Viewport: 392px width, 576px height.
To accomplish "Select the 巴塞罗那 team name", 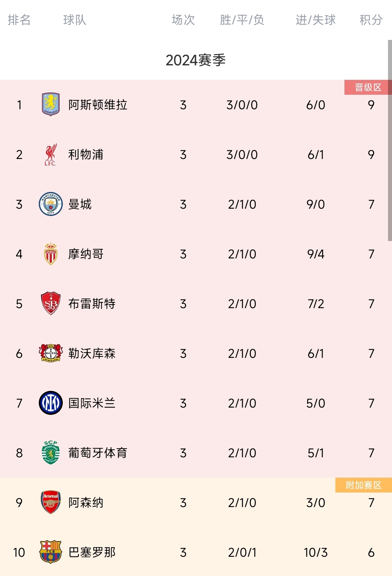I will 92,552.
